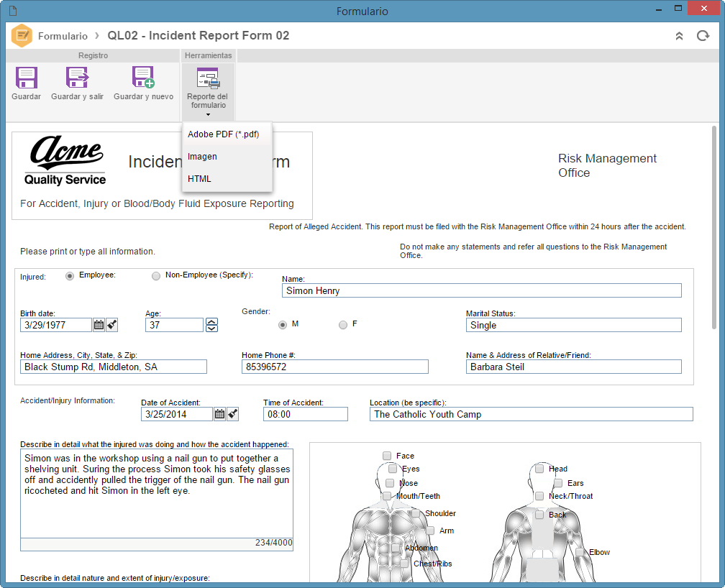The image size is (725, 588).
Task: Click the Name input field
Action: click(481, 290)
